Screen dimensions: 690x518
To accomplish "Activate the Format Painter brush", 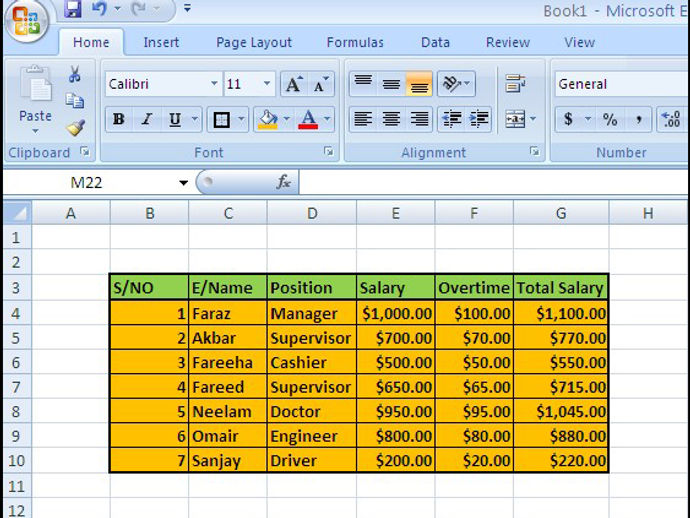I will [x=76, y=128].
